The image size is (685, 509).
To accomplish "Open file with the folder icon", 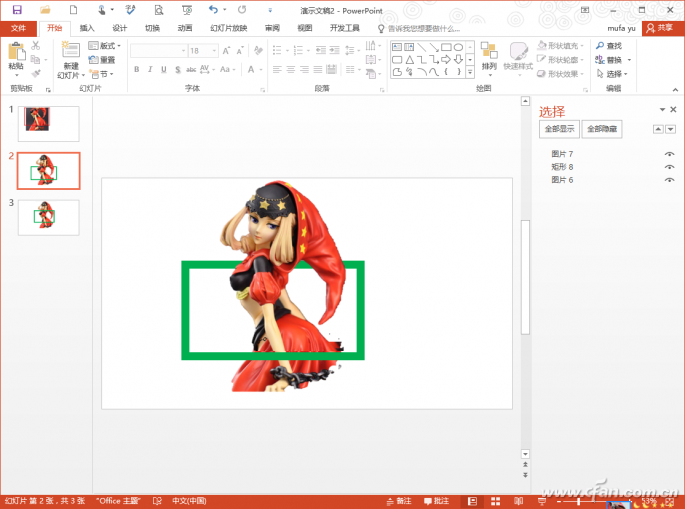I will click(45, 10).
